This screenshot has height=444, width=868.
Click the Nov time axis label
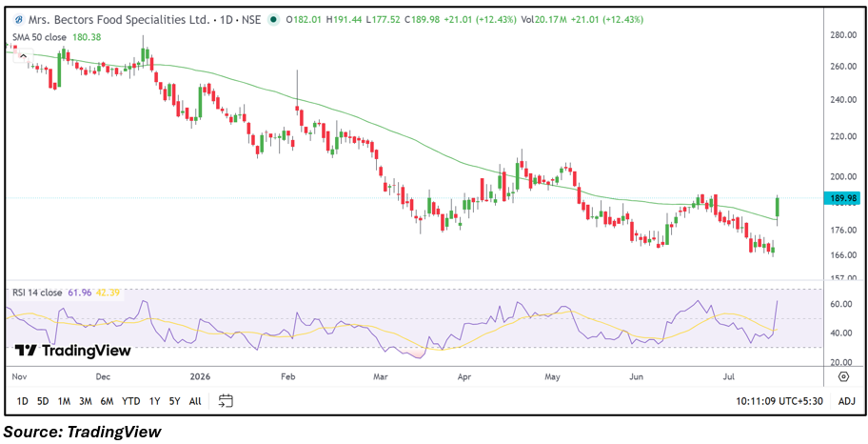point(20,377)
